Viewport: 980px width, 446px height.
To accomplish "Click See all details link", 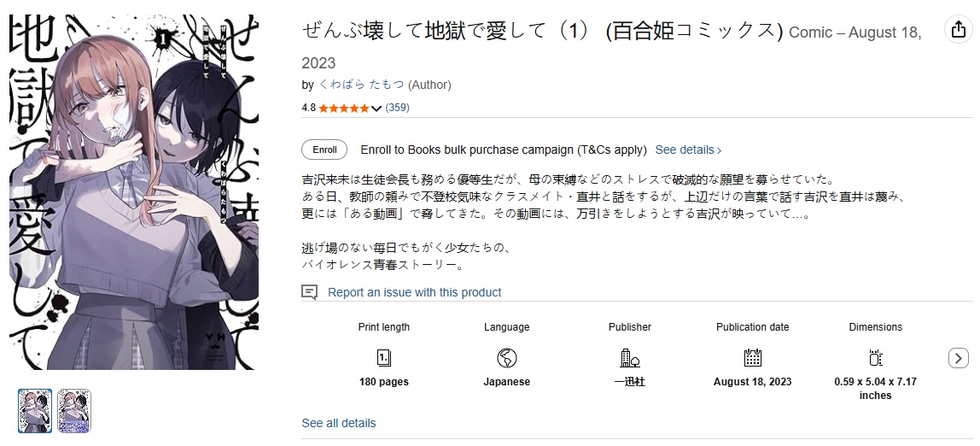I will 339,423.
